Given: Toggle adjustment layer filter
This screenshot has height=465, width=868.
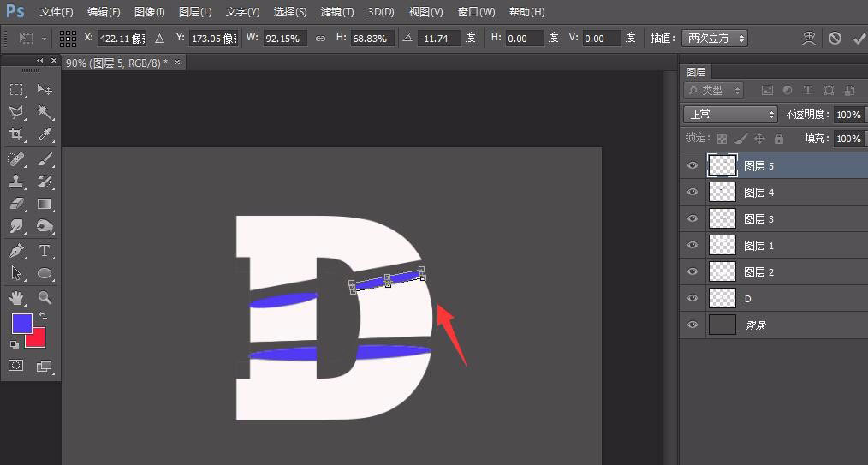Looking at the screenshot, I should pos(788,90).
